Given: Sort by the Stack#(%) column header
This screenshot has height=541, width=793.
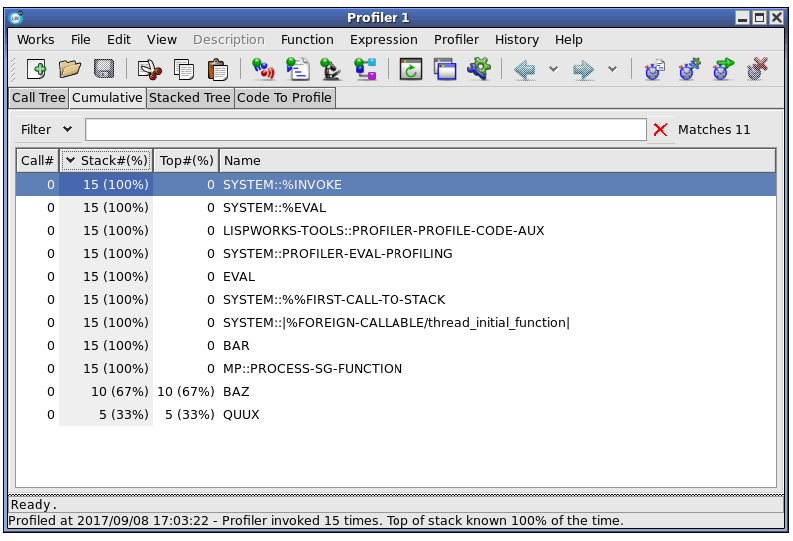Looking at the screenshot, I should (106, 160).
